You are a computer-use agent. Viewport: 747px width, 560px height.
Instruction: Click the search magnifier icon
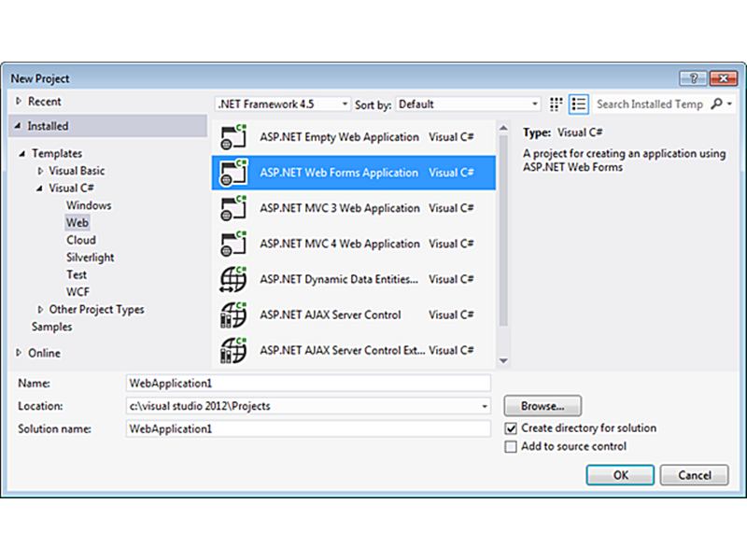716,104
